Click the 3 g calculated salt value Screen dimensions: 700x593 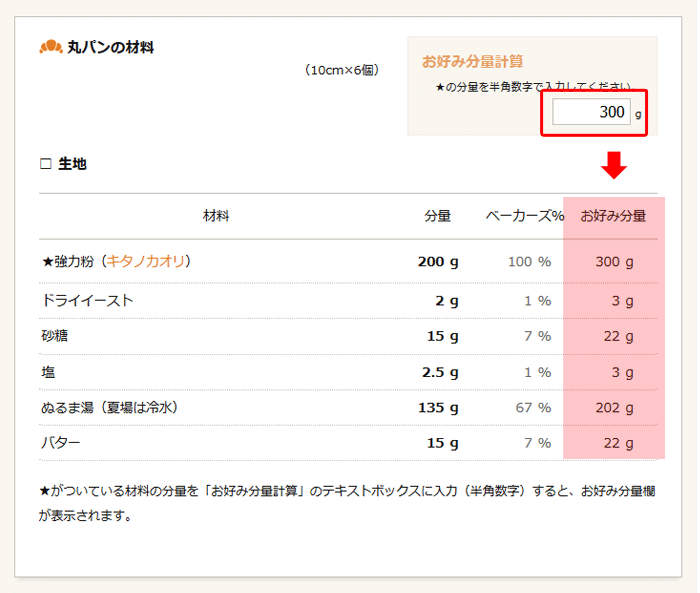pyautogui.click(x=623, y=372)
